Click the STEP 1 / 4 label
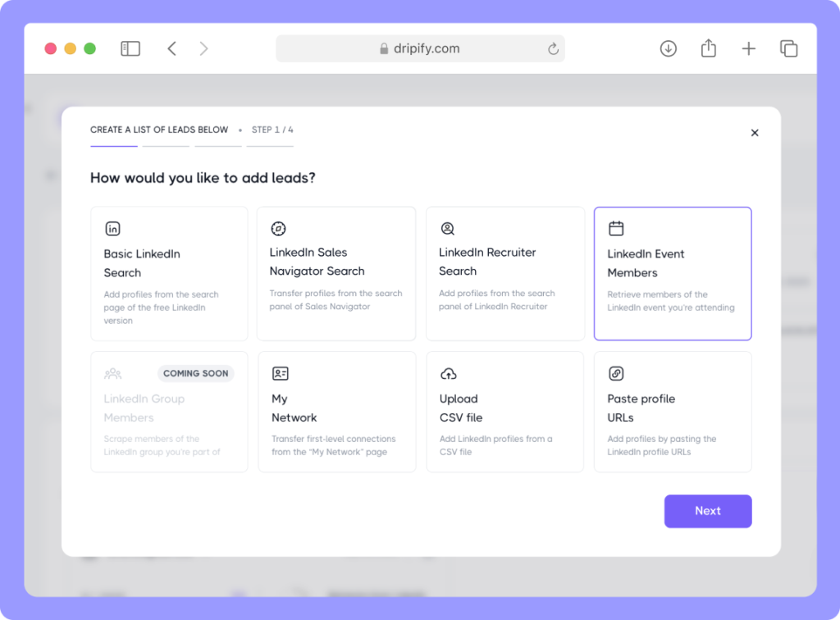 point(272,130)
